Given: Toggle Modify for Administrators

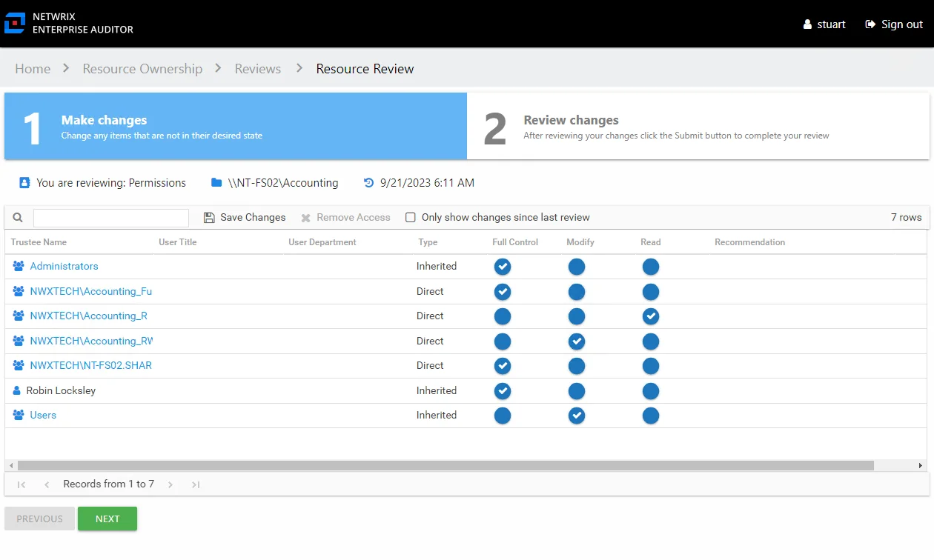Looking at the screenshot, I should (x=577, y=267).
